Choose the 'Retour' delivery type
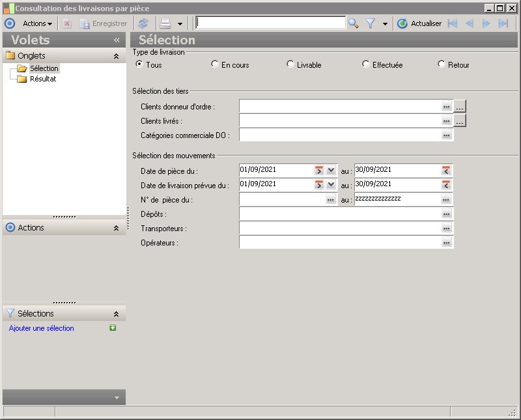 (442, 64)
